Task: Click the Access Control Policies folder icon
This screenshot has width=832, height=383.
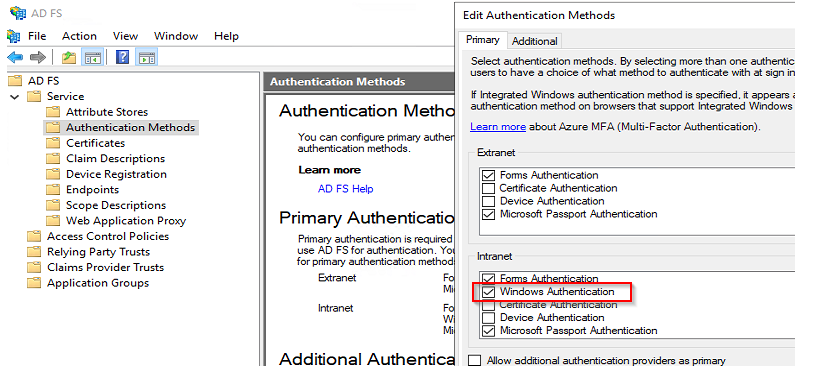Action: tap(34, 236)
